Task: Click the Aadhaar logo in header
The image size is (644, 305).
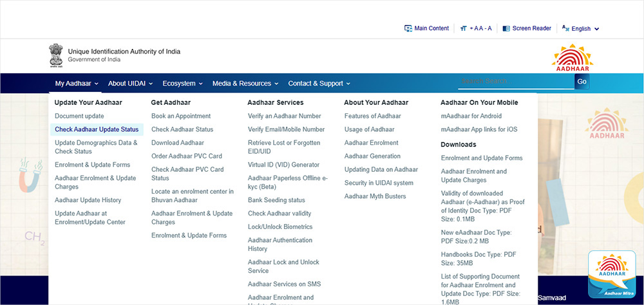Action: point(572,59)
